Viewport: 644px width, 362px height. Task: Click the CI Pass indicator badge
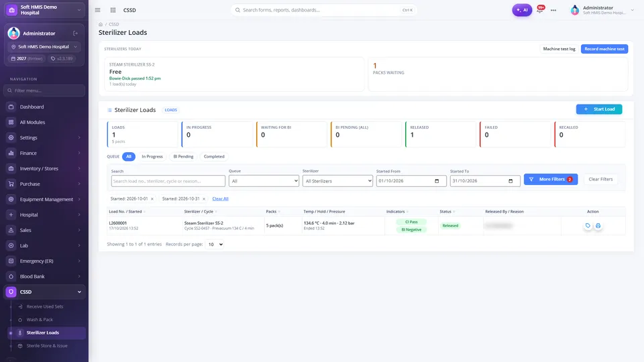411,222
